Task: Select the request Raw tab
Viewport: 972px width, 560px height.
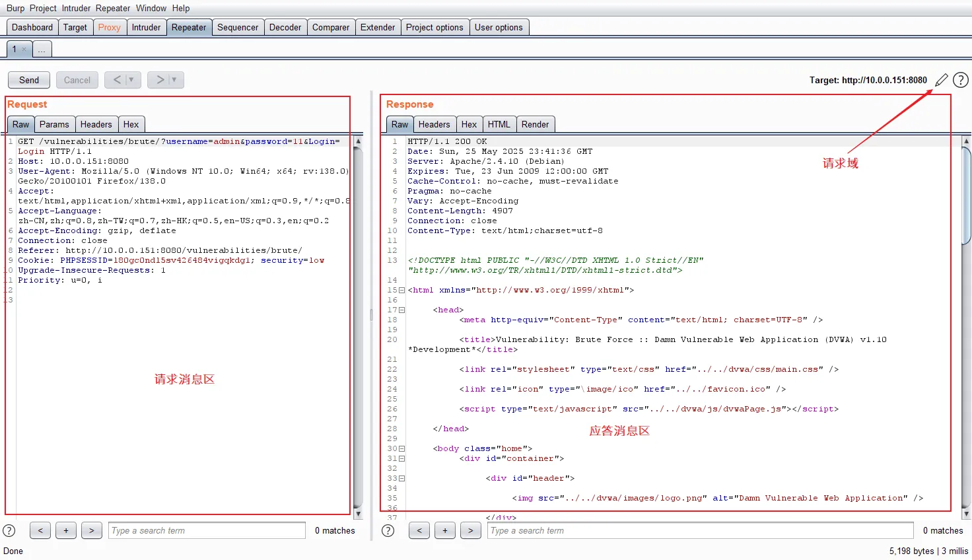Action: [x=21, y=124]
